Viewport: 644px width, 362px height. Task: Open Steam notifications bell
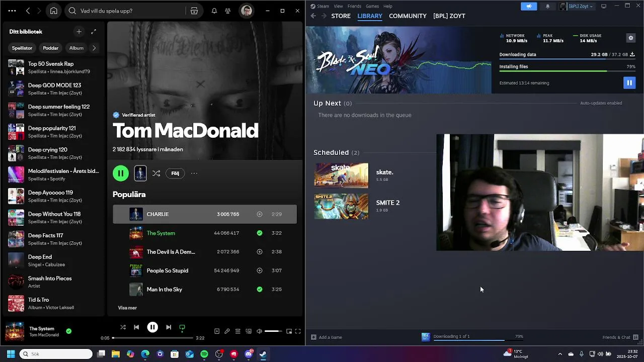point(548,6)
